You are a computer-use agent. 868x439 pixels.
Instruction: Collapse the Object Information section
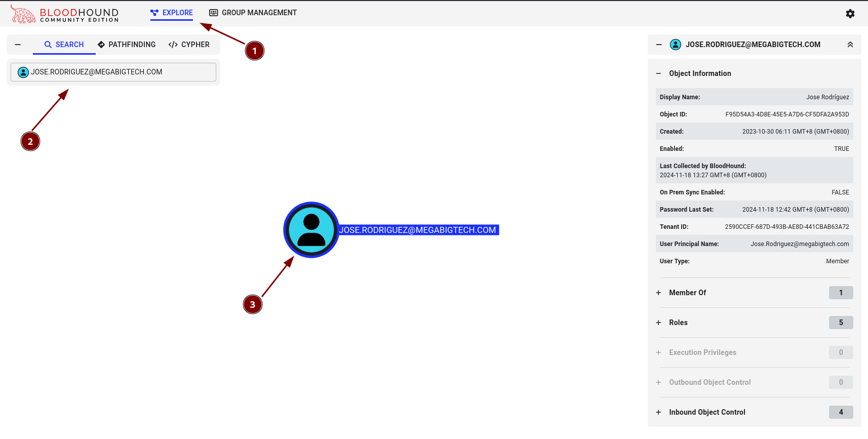658,73
